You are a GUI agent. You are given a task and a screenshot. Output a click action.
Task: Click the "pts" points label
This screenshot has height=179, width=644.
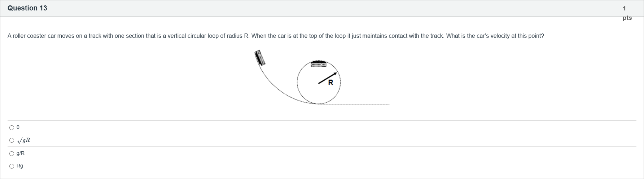pos(627,18)
